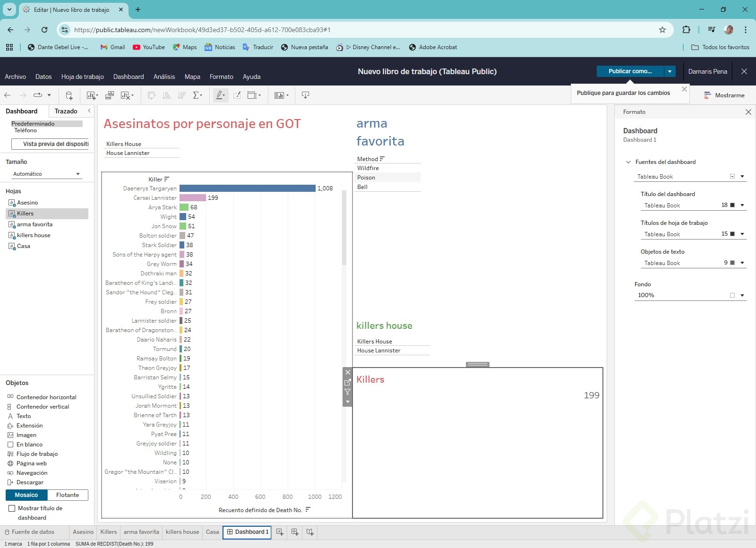Click the 'Publicar como...' button
Viewport: 756px width, 548px height.
[x=630, y=71]
